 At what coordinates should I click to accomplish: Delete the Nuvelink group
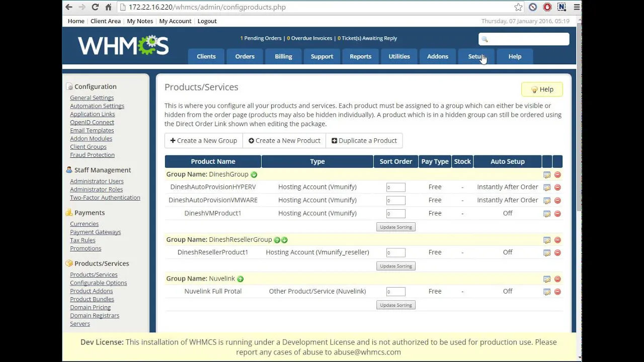pyautogui.click(x=557, y=279)
